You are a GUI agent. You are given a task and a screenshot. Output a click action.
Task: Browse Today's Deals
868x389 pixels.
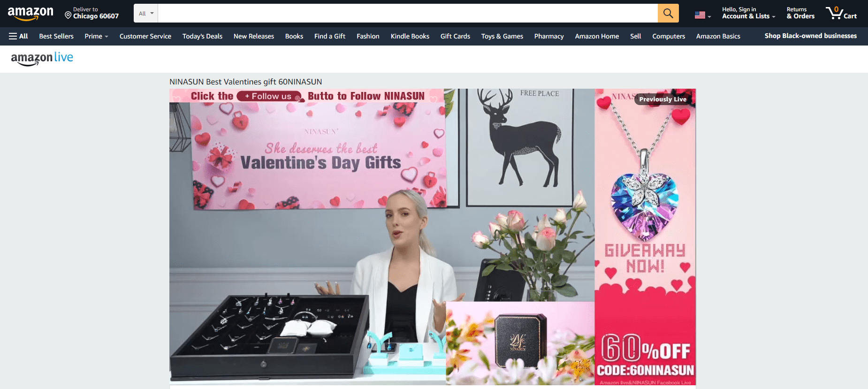[202, 36]
